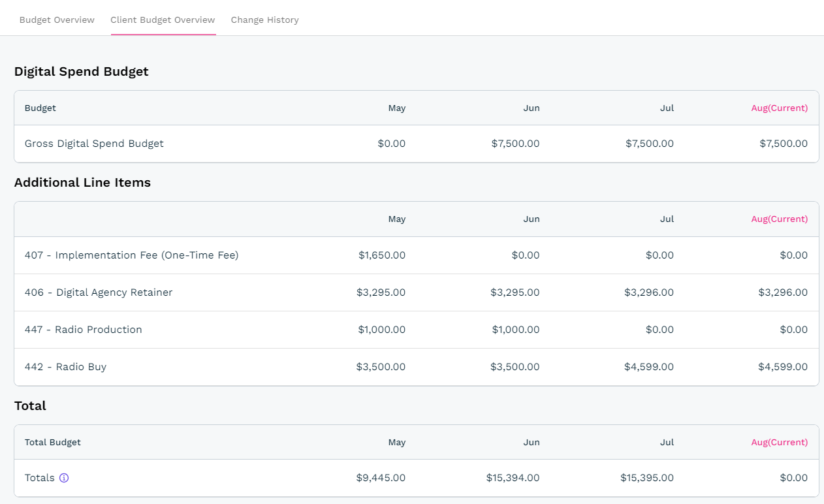Click the May Totals value $9,445.00
The height and width of the screenshot is (504, 824).
pos(381,478)
